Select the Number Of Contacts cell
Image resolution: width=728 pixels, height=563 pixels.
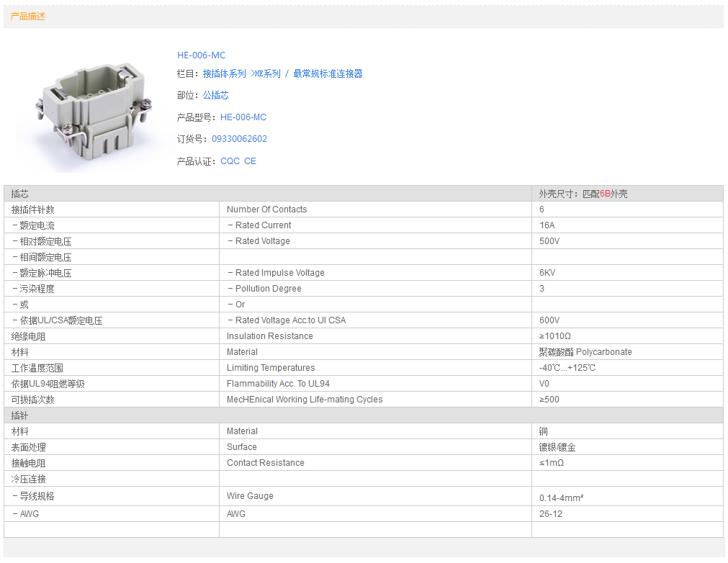click(266, 210)
